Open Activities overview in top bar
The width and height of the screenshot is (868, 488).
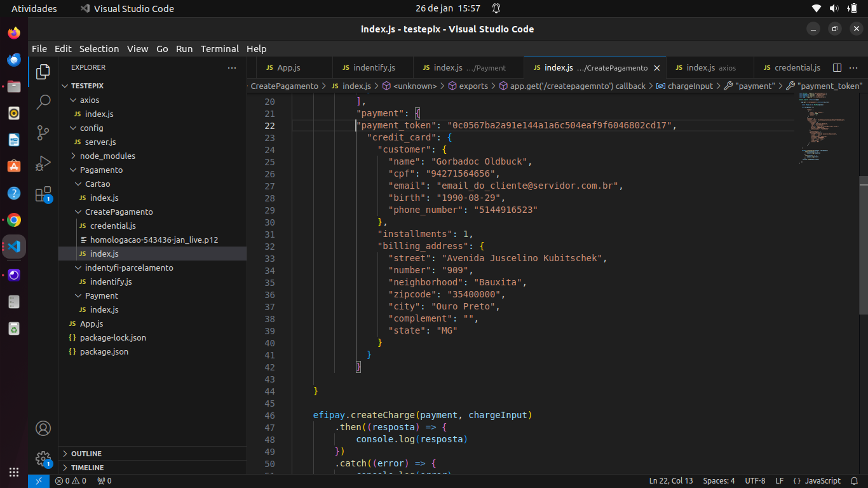34,8
